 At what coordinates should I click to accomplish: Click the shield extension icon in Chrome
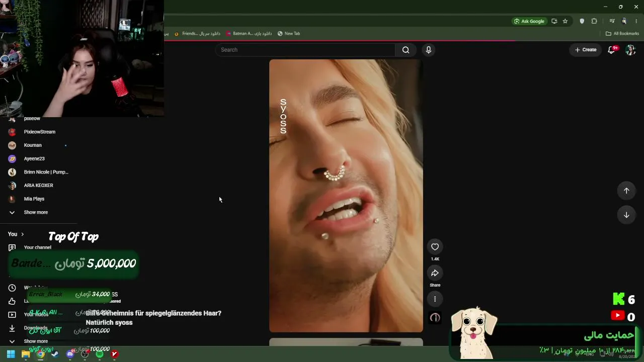point(582,21)
